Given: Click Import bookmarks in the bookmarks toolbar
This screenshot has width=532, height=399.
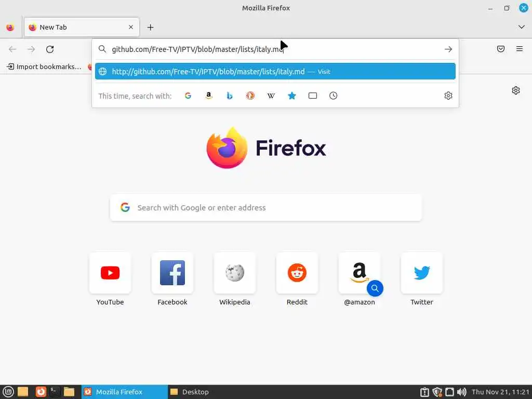Looking at the screenshot, I should point(44,67).
